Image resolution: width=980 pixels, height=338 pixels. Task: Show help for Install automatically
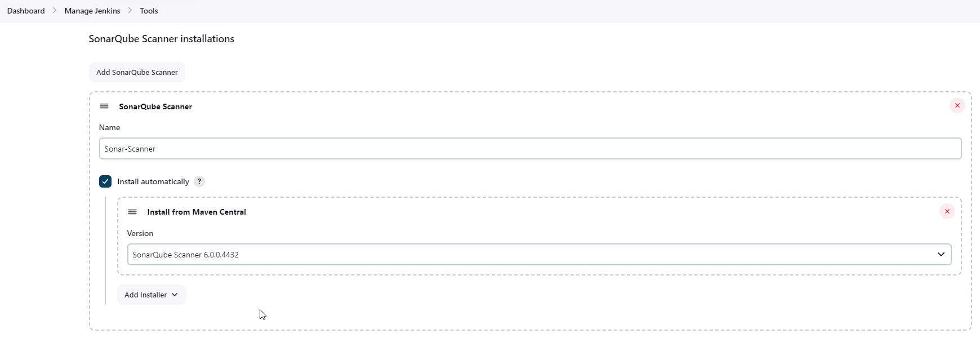tap(199, 181)
